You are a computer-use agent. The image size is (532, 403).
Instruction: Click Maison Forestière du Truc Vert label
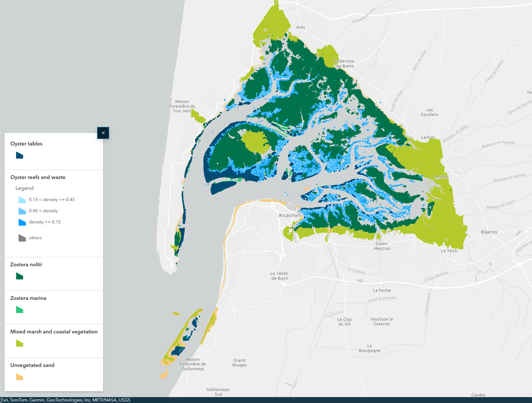[182, 106]
